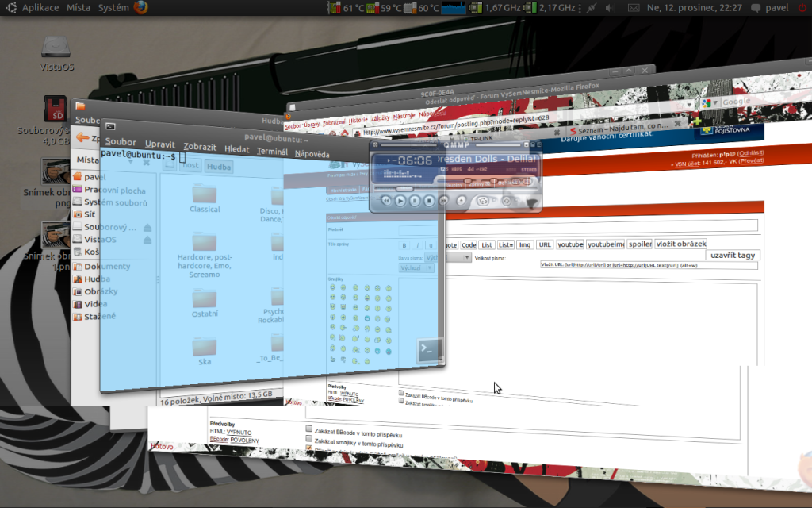Skip to next track in QMMP
Viewport: 812px width, 508px height.
(443, 201)
